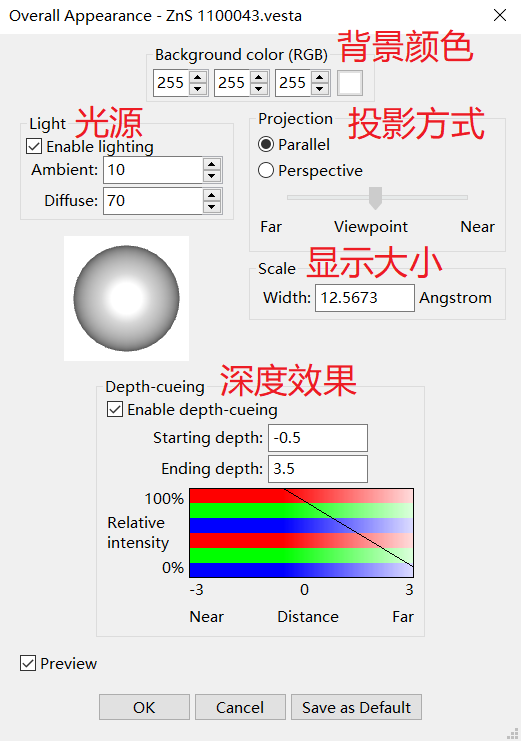The height and width of the screenshot is (741, 521).
Task: Select the Perspective projection option
Action: [266, 170]
